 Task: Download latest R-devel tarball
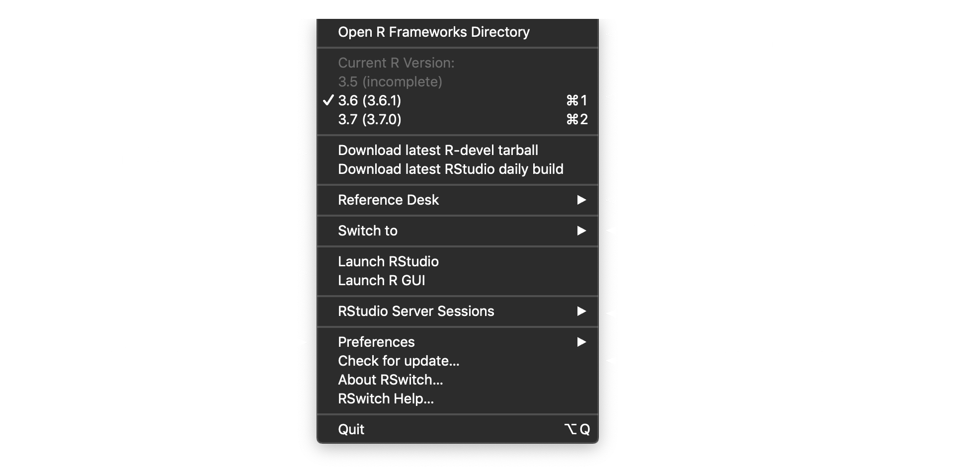click(x=457, y=150)
